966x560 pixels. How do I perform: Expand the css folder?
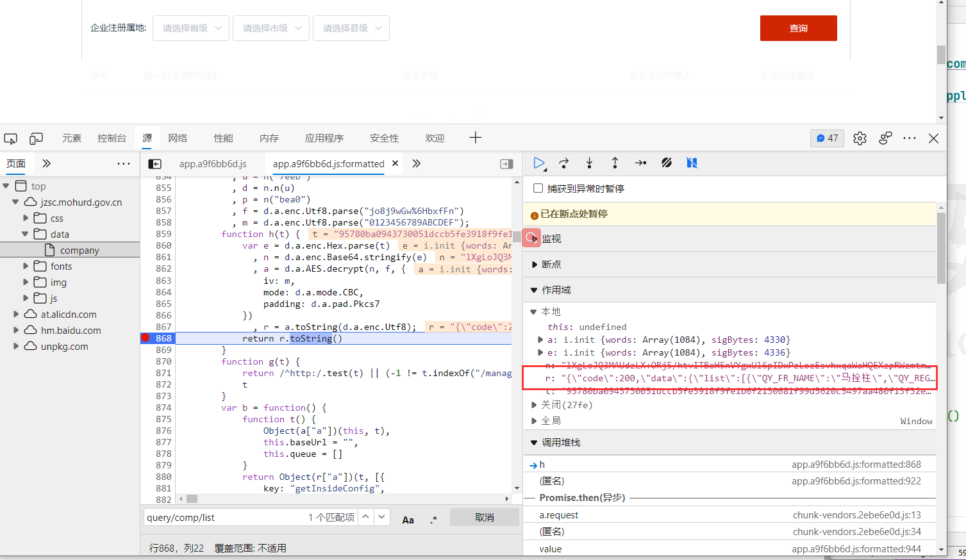[x=26, y=218]
